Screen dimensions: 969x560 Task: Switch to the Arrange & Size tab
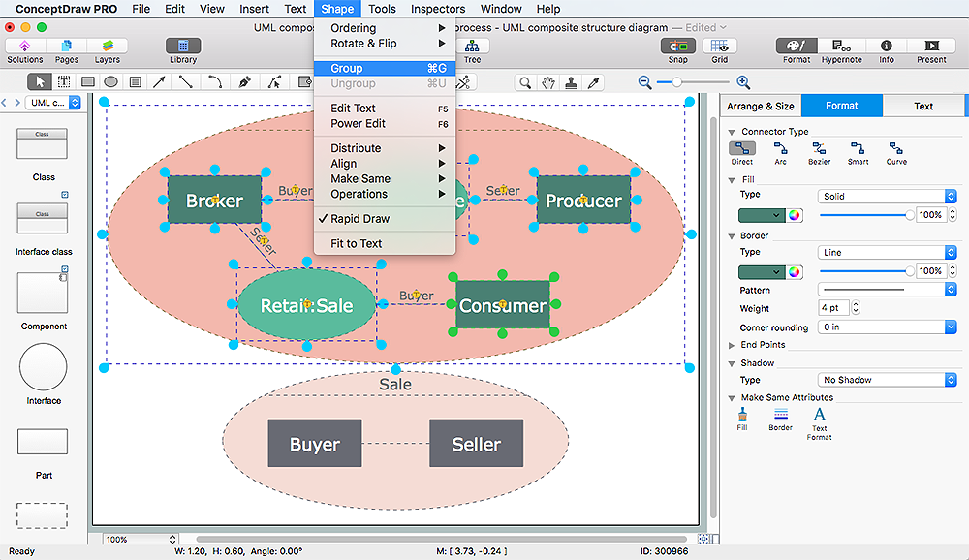pyautogui.click(x=761, y=106)
